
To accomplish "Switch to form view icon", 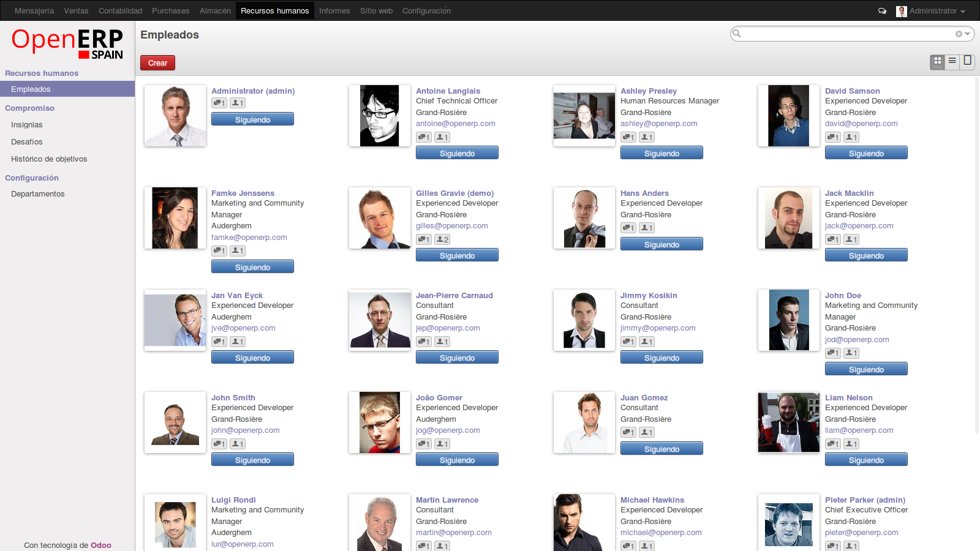I will [967, 61].
